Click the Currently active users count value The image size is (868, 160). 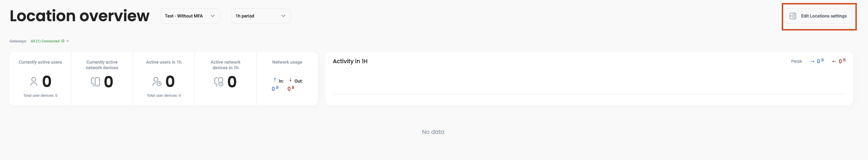47,81
